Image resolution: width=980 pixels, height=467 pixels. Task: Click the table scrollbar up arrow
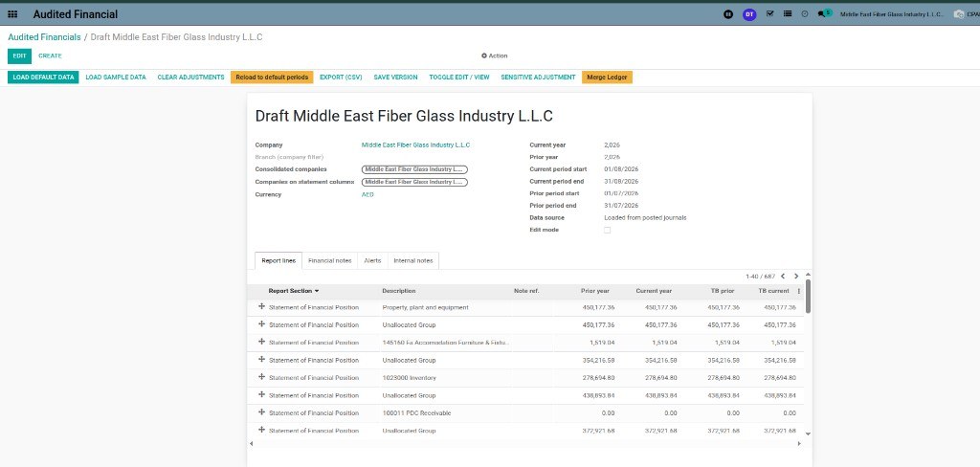(808, 275)
